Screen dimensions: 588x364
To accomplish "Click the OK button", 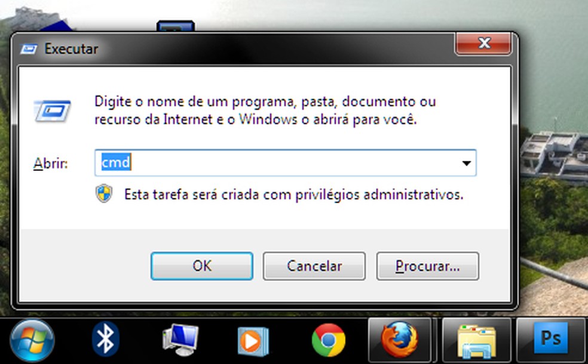I will point(202,266).
